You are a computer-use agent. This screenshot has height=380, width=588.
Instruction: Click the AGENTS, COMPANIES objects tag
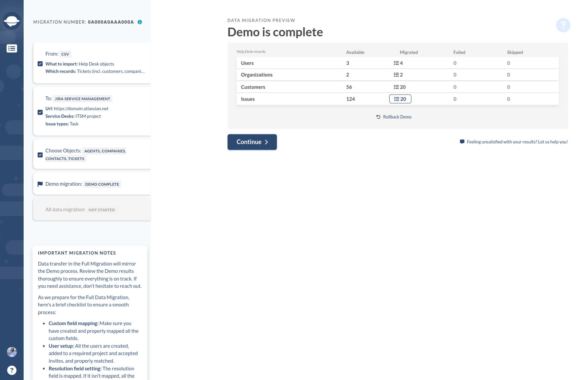[105, 151]
